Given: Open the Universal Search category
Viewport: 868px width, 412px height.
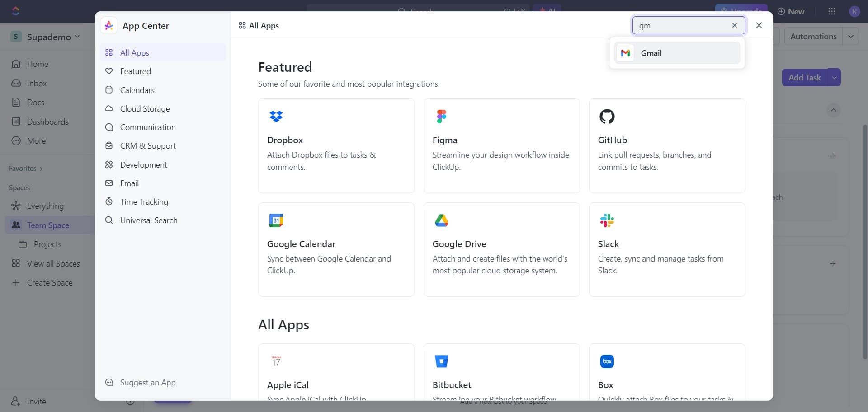Looking at the screenshot, I should (148, 220).
